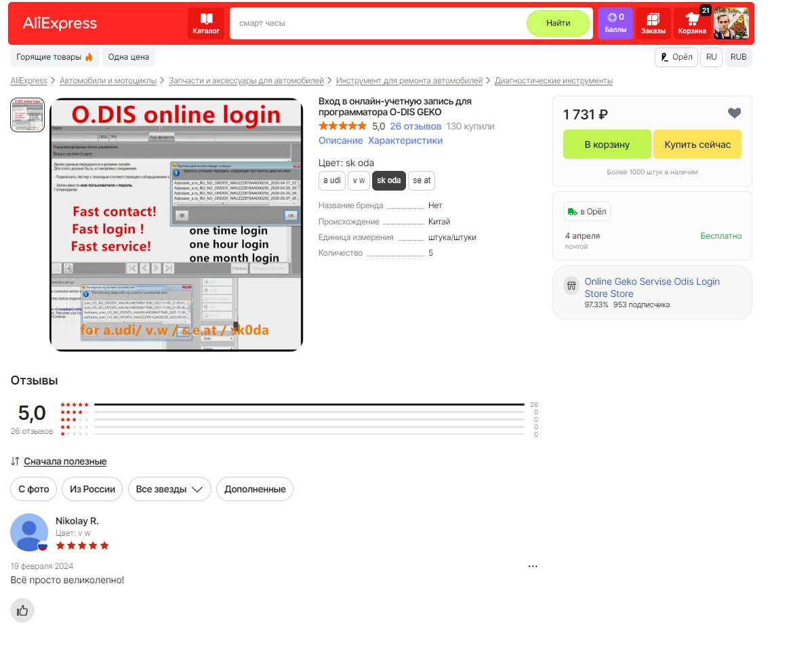Open Автомобили и мотоциклы breadcrumb
Viewport: 812px width, 647px height.
pos(108,81)
